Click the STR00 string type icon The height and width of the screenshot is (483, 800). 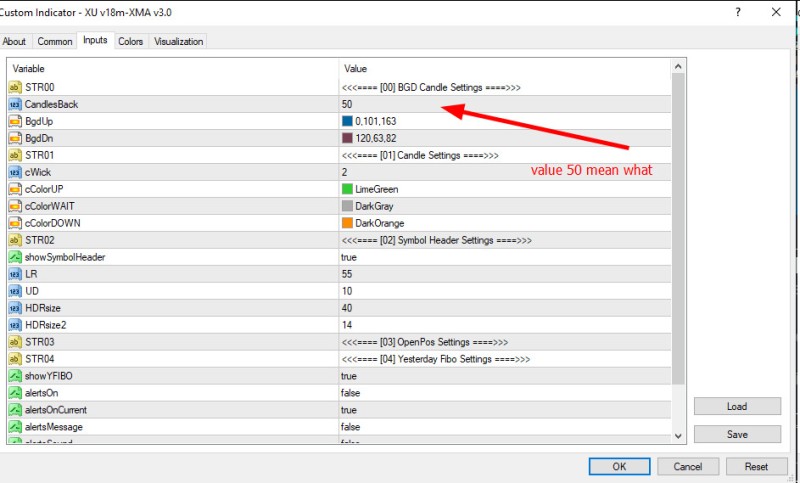[x=15, y=87]
